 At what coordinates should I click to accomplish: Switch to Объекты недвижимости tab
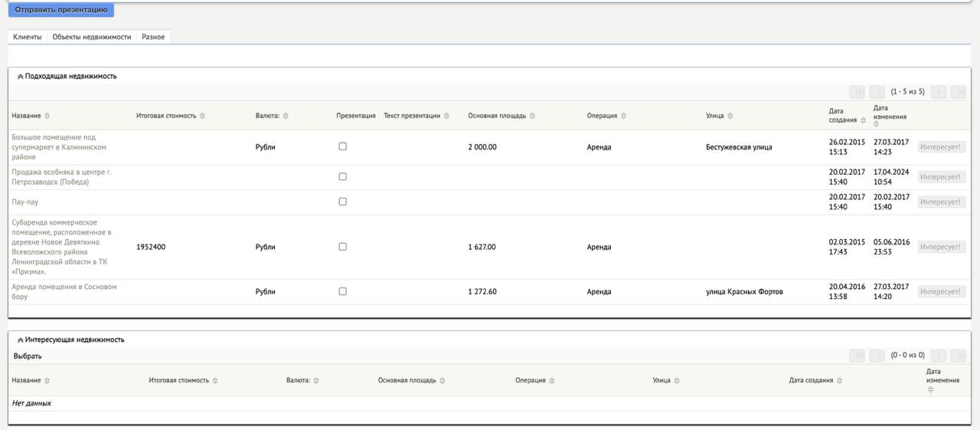[92, 37]
